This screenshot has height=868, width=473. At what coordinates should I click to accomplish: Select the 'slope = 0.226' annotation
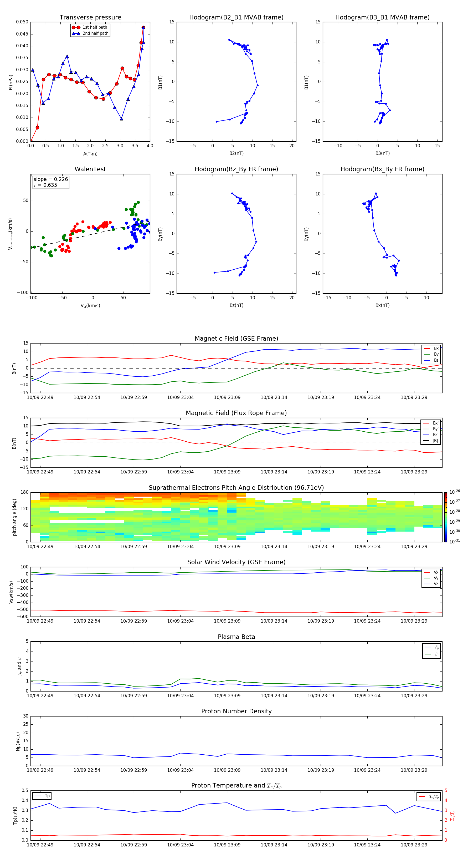pyautogui.click(x=50, y=179)
